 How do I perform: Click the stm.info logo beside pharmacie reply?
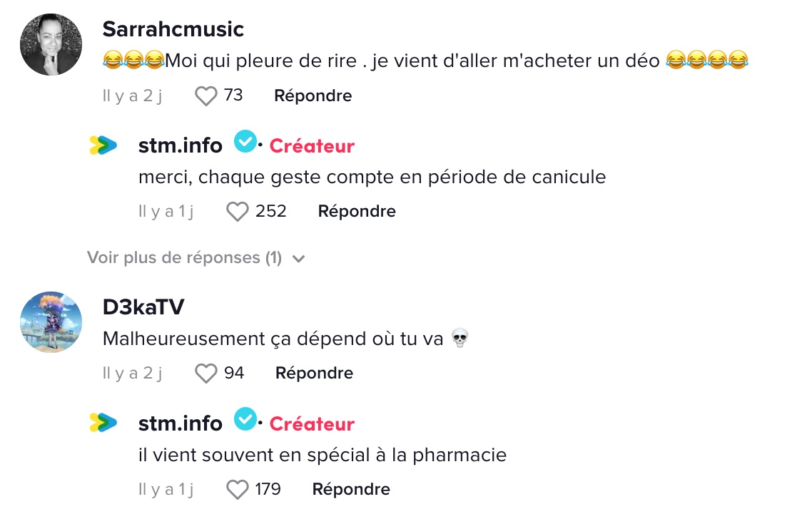click(103, 423)
